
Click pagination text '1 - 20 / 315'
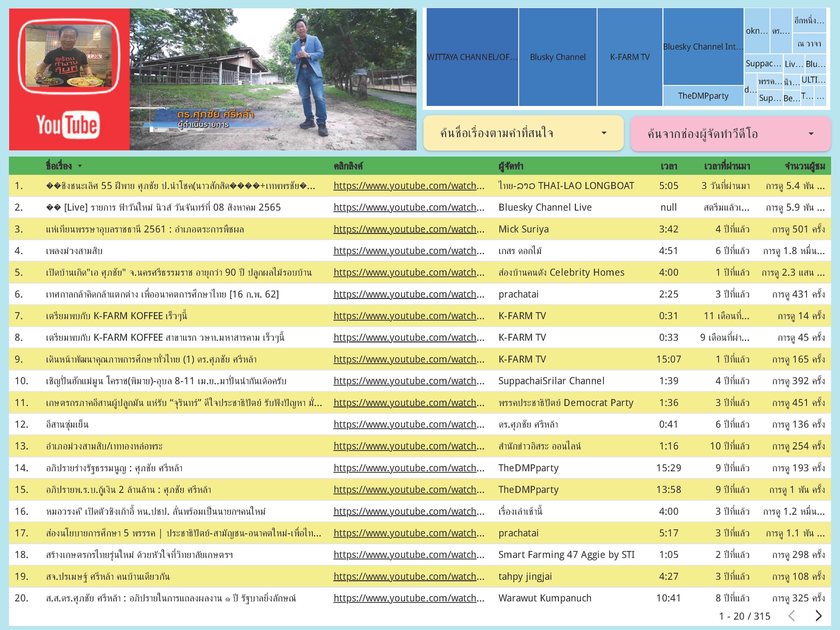click(x=745, y=616)
